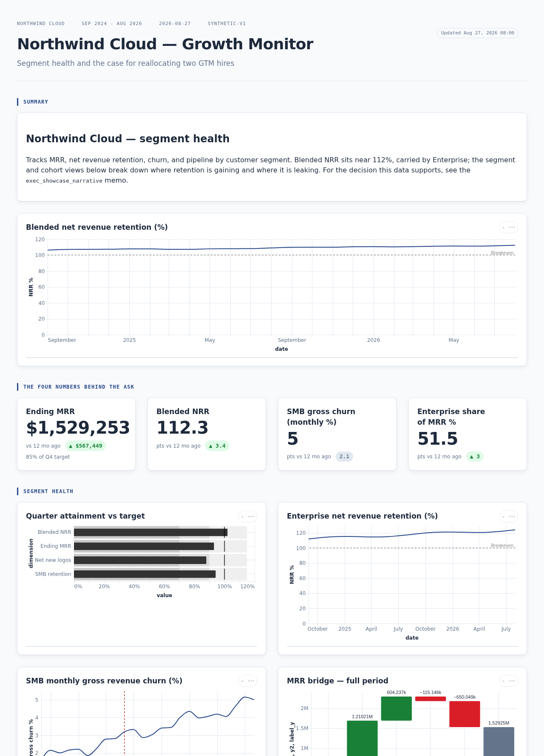Click the Blended NRR bar in attainment chart
The image size is (544, 756).
point(150,532)
